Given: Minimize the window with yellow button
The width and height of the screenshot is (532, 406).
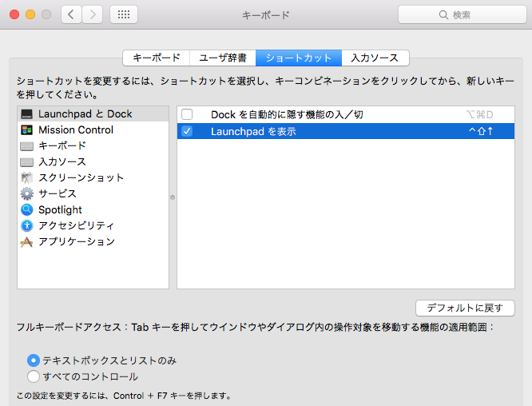Looking at the screenshot, I should [30, 14].
